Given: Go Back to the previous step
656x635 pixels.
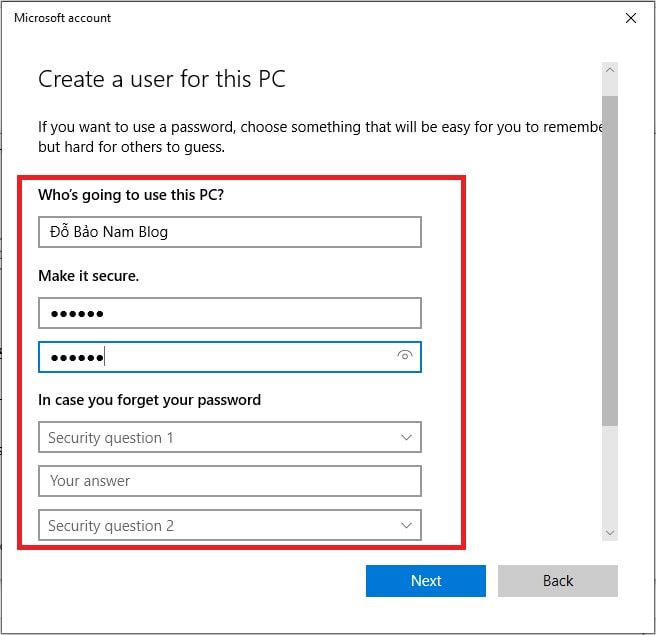Looking at the screenshot, I should pyautogui.click(x=557, y=581).
